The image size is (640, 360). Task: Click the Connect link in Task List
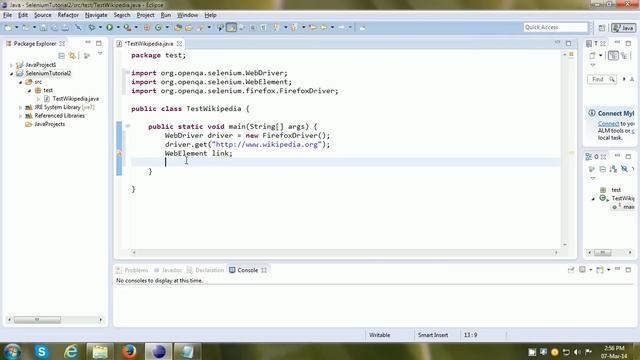[608, 124]
